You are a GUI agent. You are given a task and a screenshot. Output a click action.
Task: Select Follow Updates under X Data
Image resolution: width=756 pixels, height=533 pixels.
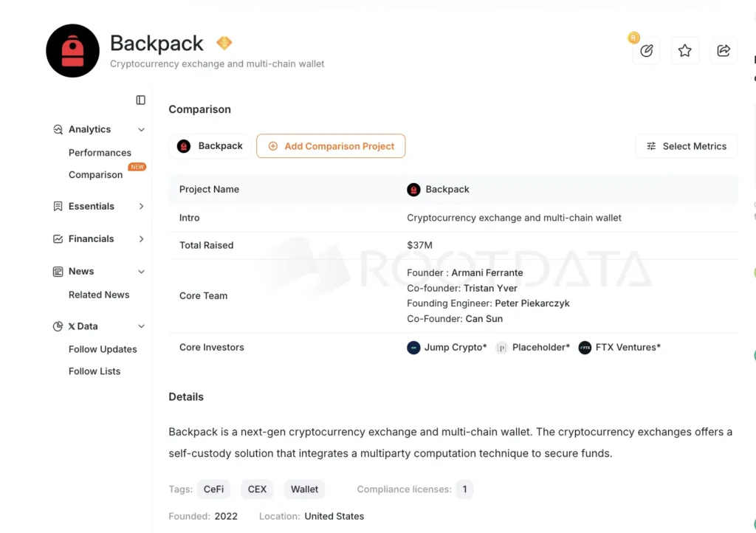[x=103, y=349]
